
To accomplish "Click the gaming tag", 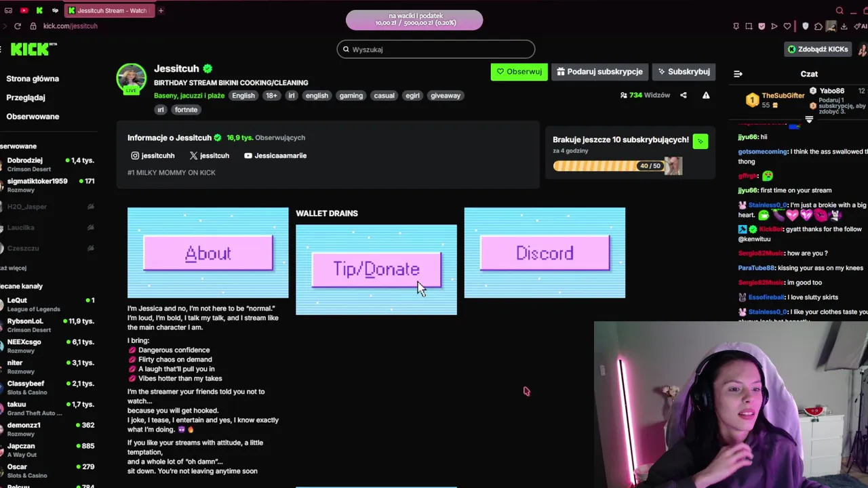I will pos(351,96).
